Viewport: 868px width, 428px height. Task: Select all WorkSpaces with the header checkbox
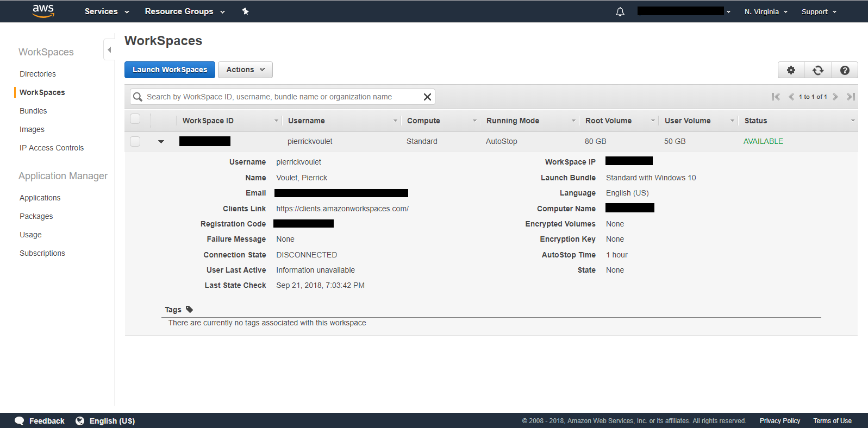(x=135, y=119)
